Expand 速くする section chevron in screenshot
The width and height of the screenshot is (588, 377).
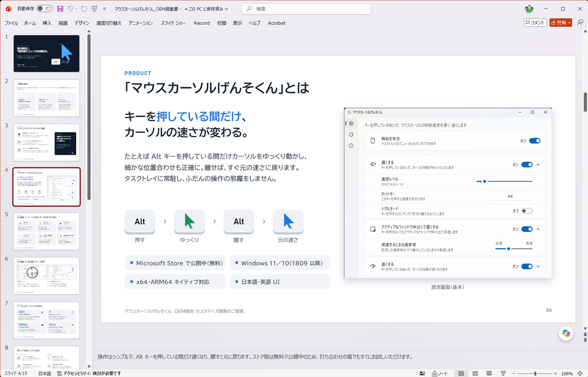(538, 266)
